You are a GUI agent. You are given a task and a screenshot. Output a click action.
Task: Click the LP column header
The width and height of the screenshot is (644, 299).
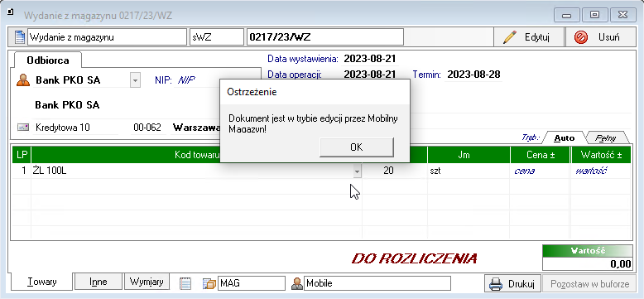point(21,155)
